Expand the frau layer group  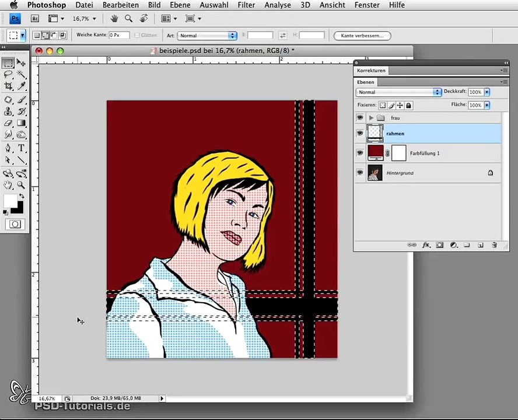[x=371, y=118]
